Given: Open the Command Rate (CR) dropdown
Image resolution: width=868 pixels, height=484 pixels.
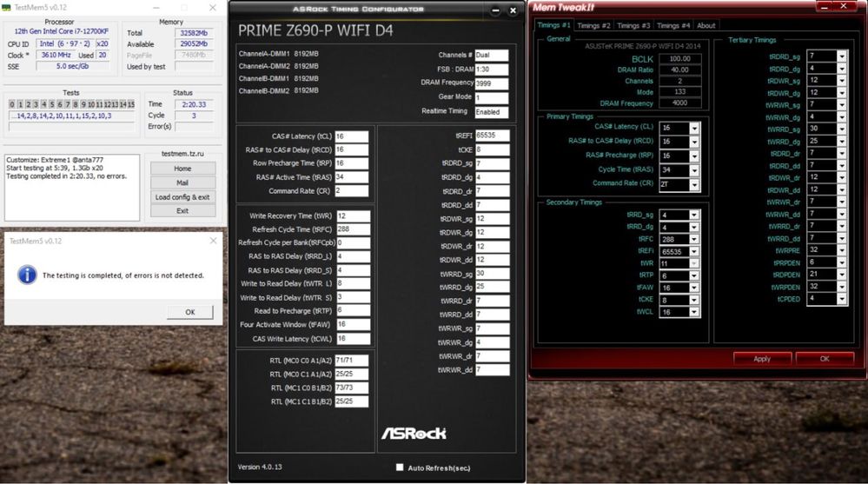Looking at the screenshot, I should coord(694,185).
